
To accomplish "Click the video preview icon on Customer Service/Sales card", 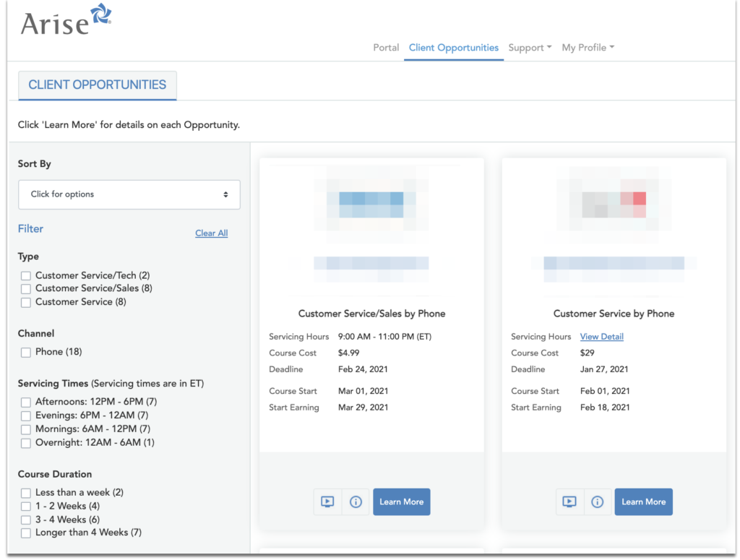I will [327, 501].
